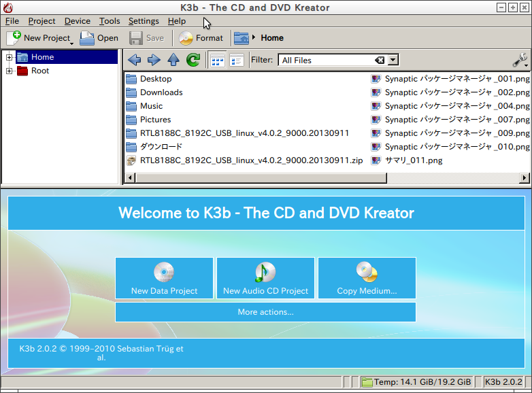Click the Format disc toolbar button
Viewport: 532px width, 393px height.
point(201,38)
